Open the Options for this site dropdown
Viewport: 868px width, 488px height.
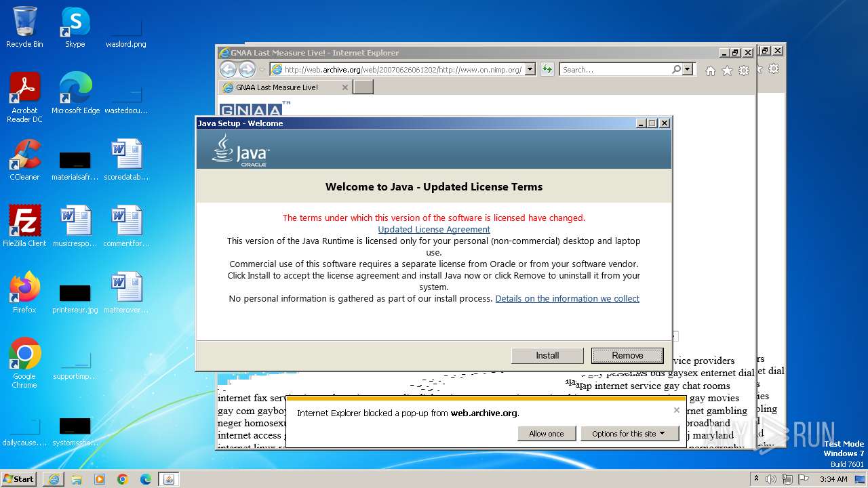(629, 434)
